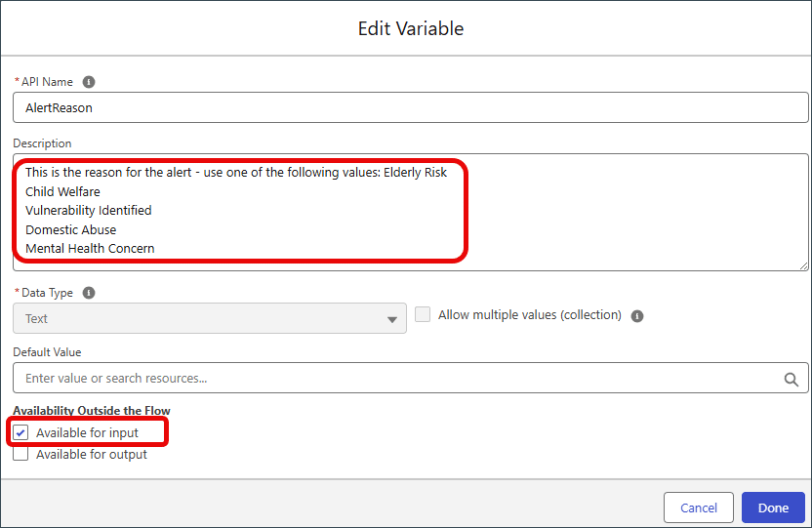Click the info icon next to Data Type

click(89, 293)
